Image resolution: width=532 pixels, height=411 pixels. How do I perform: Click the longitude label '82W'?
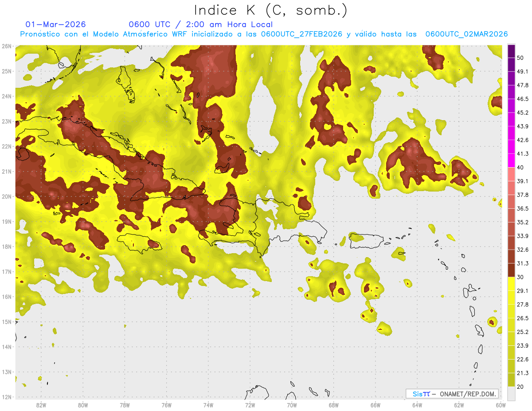pos(41,405)
